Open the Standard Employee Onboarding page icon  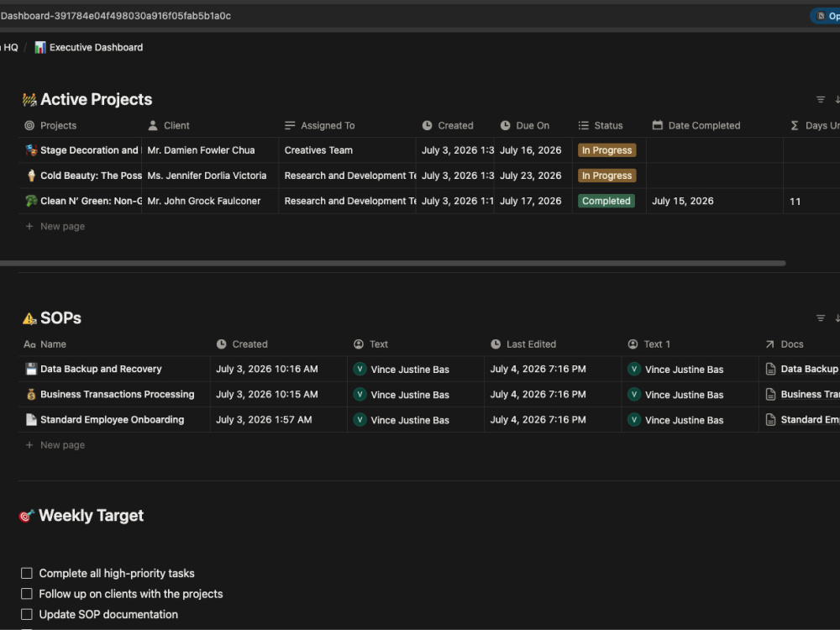click(31, 419)
